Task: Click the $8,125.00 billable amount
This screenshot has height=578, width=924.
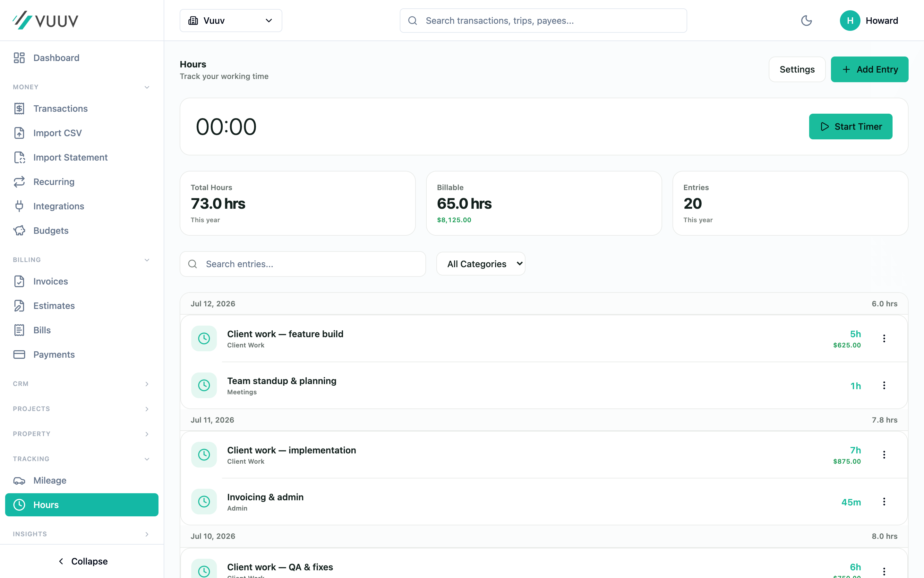Action: click(x=454, y=220)
